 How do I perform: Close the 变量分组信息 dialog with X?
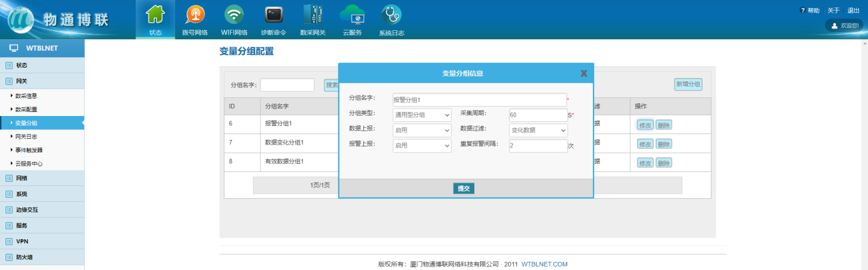584,73
